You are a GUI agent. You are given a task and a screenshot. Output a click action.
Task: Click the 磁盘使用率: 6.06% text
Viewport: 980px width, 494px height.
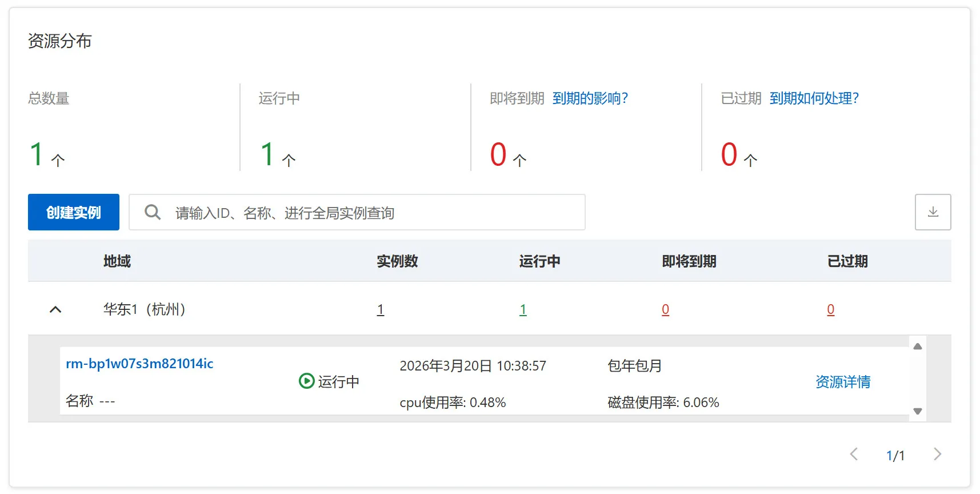click(663, 403)
